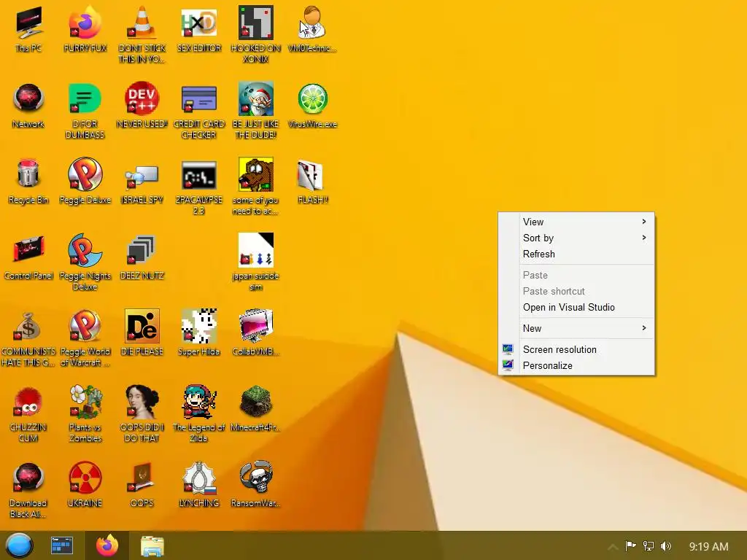Select the CREDIT CARD CHECKER icon
The image size is (747, 560).
(198, 98)
